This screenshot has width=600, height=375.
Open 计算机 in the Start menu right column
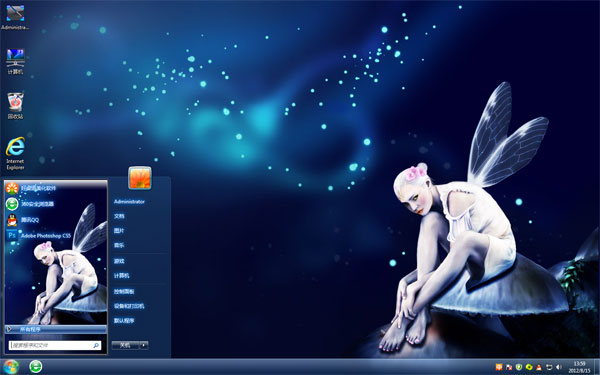point(121,276)
